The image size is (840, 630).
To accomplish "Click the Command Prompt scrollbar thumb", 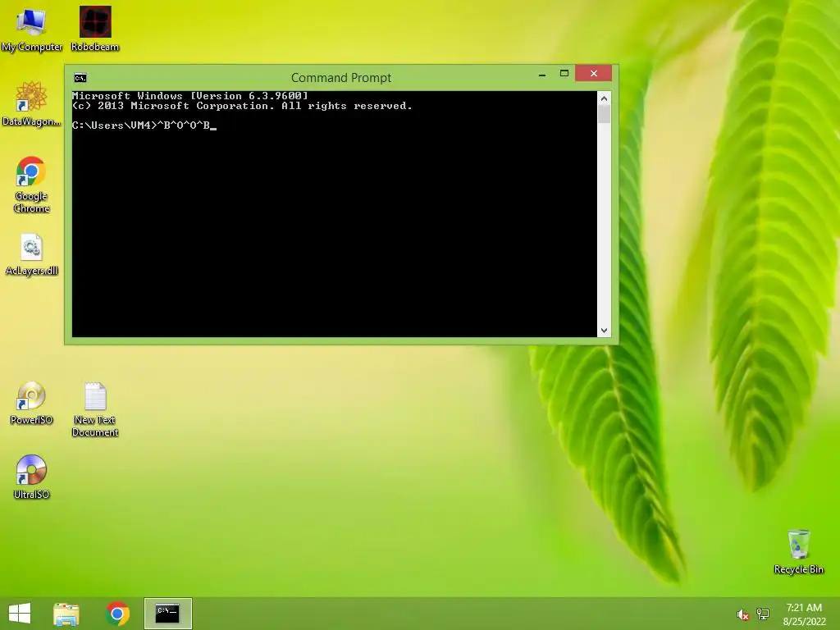I will pyautogui.click(x=605, y=114).
